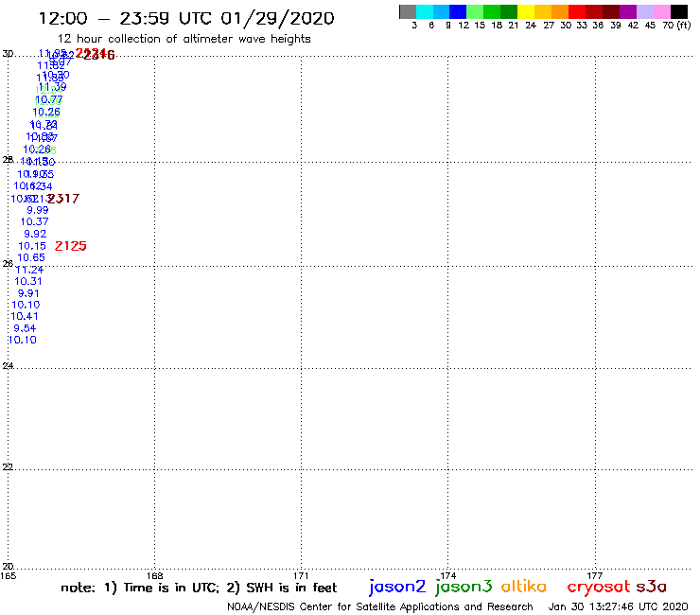Screen dimensions: 700x615
Task: Click the 10.77 wave height value
Action: click(48, 99)
